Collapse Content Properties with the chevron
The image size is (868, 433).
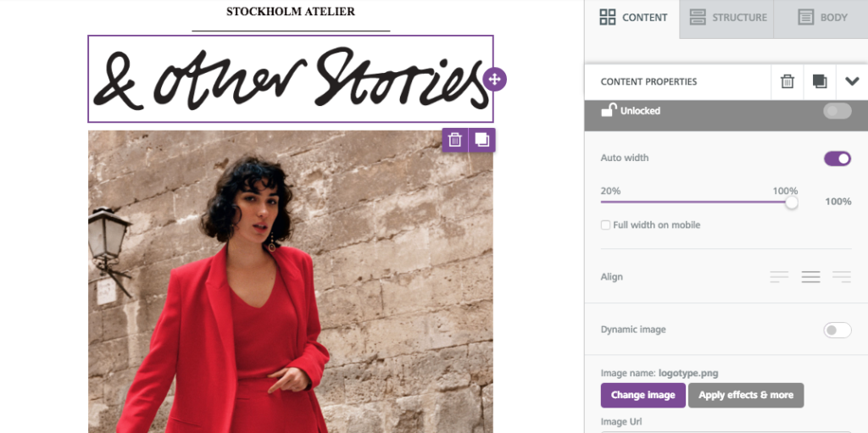[852, 81]
